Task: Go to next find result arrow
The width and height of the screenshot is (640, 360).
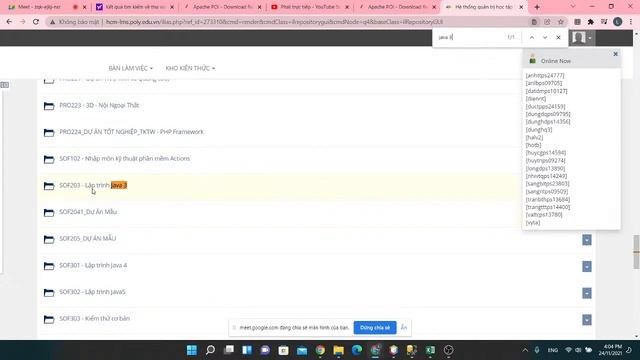Action: tap(545, 37)
